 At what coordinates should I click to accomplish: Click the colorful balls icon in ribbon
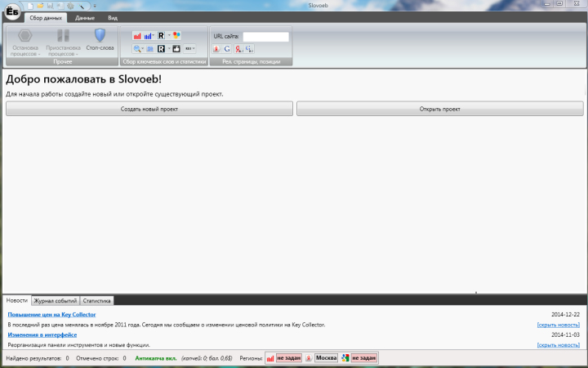[176, 36]
